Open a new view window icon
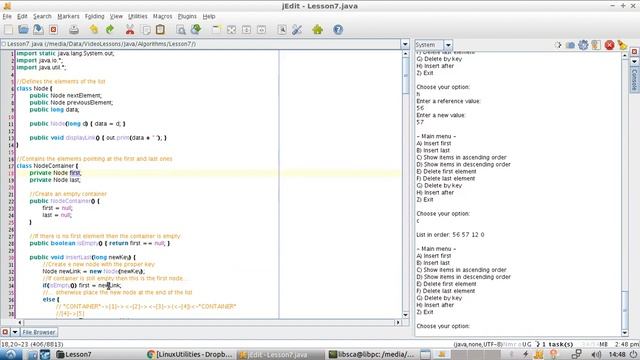 pos(216,29)
